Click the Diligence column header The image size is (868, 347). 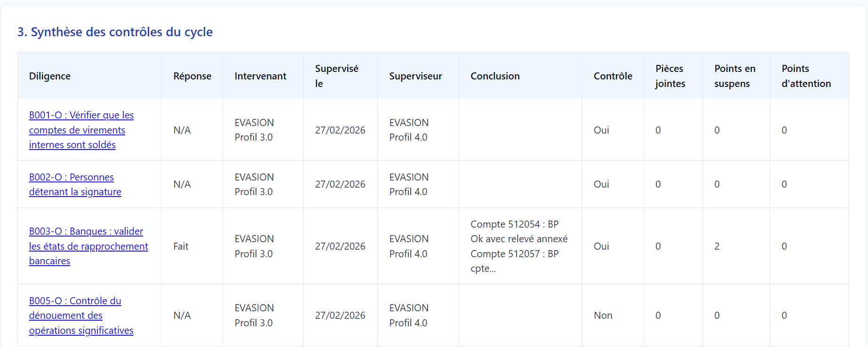[50, 76]
